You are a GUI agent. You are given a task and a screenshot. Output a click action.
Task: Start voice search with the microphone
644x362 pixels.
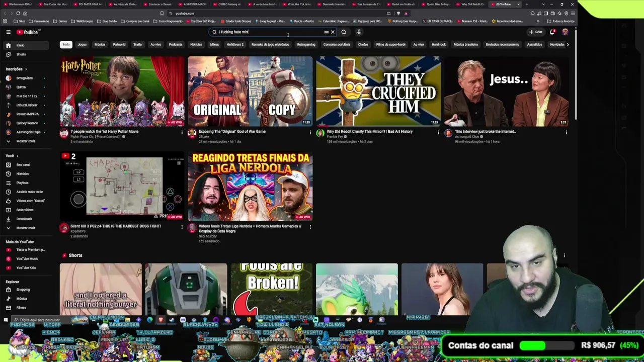(x=359, y=32)
